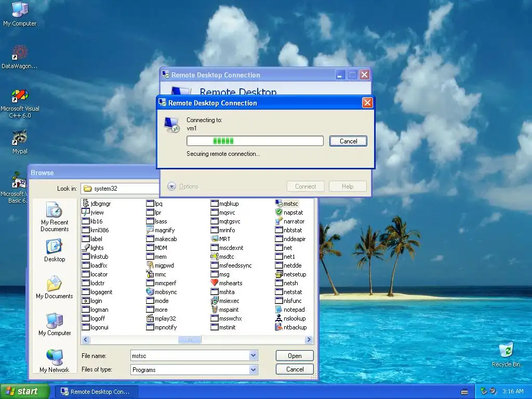Screen dimensions: 532x399
Task: Select krnl386 file entry
Action: point(96,230)
